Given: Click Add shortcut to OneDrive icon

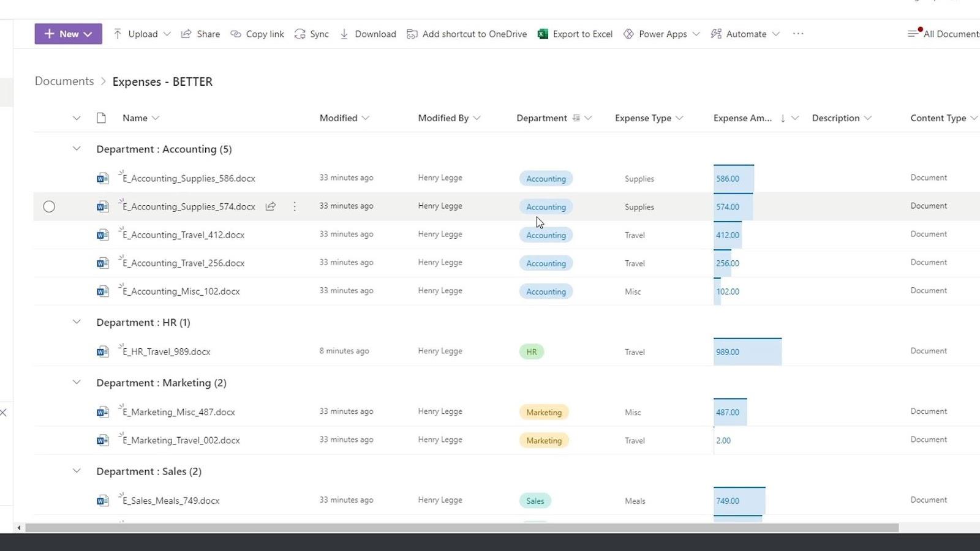Looking at the screenshot, I should tap(412, 34).
